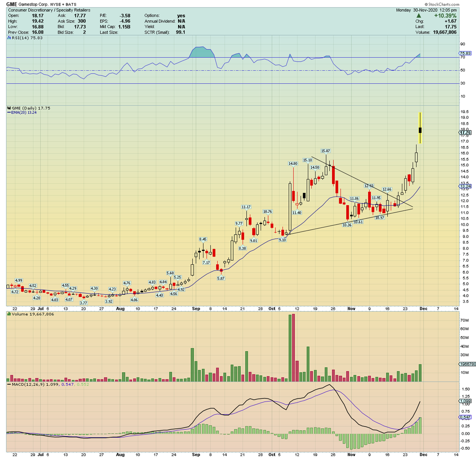Click the Chg value +1.67
This screenshot has height=458, width=476.
[451, 21]
